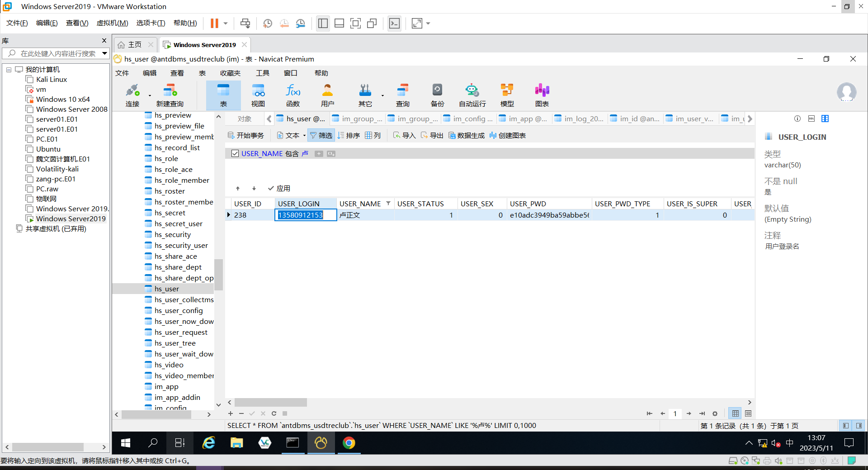This screenshot has width=868, height=470.
Task: Open Navicat 工具 menu
Action: tap(262, 73)
